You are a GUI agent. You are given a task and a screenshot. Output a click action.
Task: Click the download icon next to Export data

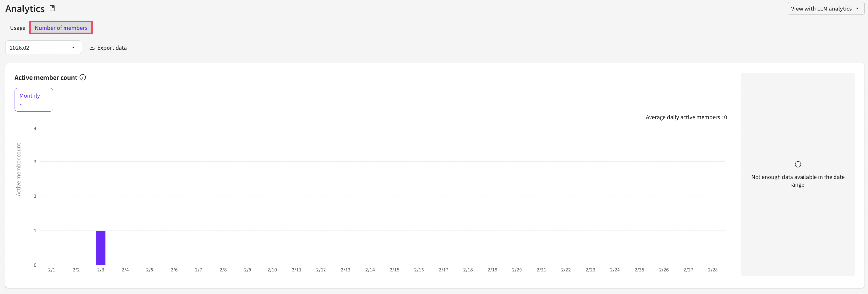coord(92,47)
